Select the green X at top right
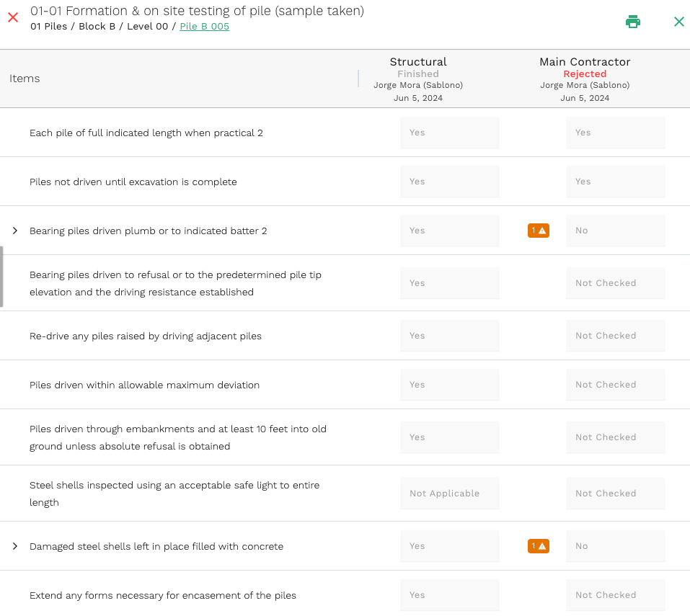This screenshot has height=616, width=690. click(x=678, y=21)
